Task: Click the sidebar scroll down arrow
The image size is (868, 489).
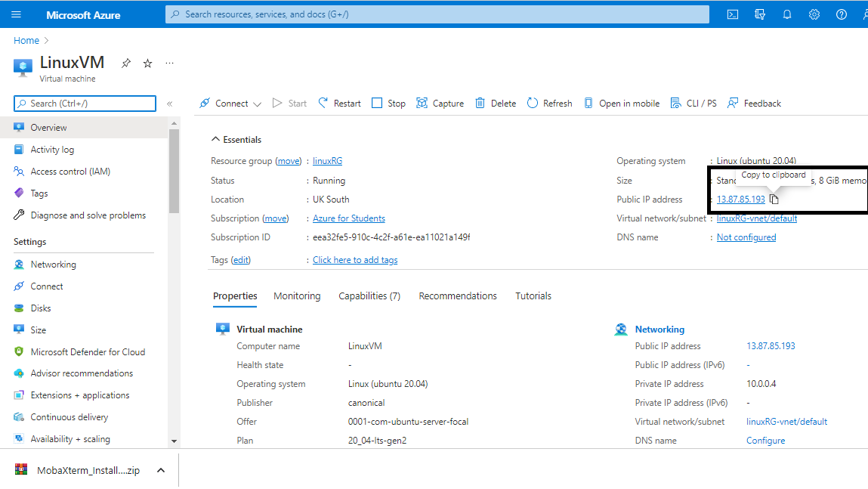Action: pos(174,441)
